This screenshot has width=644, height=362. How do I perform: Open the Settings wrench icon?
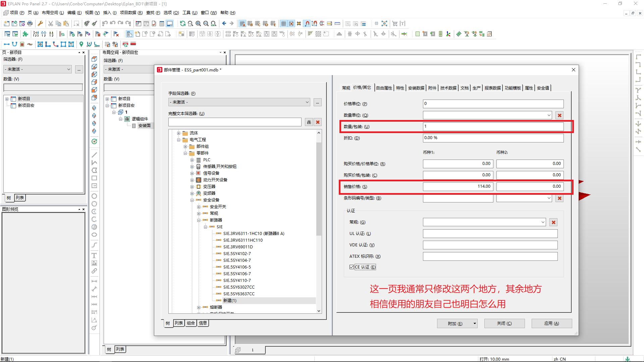click(41, 23)
